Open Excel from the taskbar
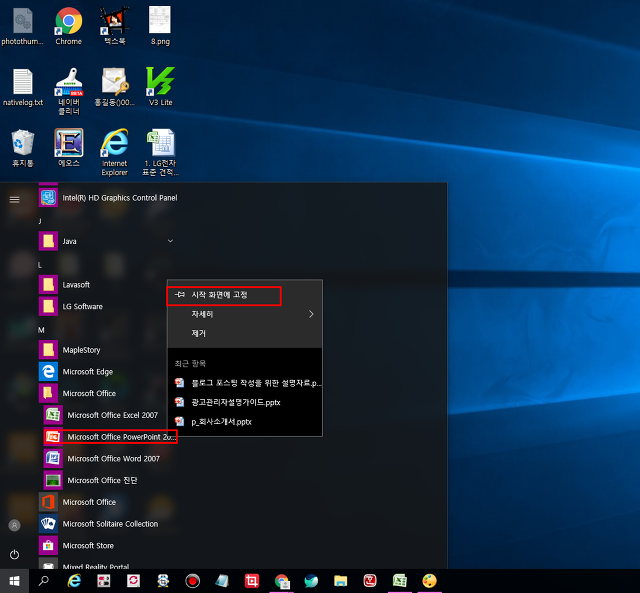The image size is (640, 593). 400,581
